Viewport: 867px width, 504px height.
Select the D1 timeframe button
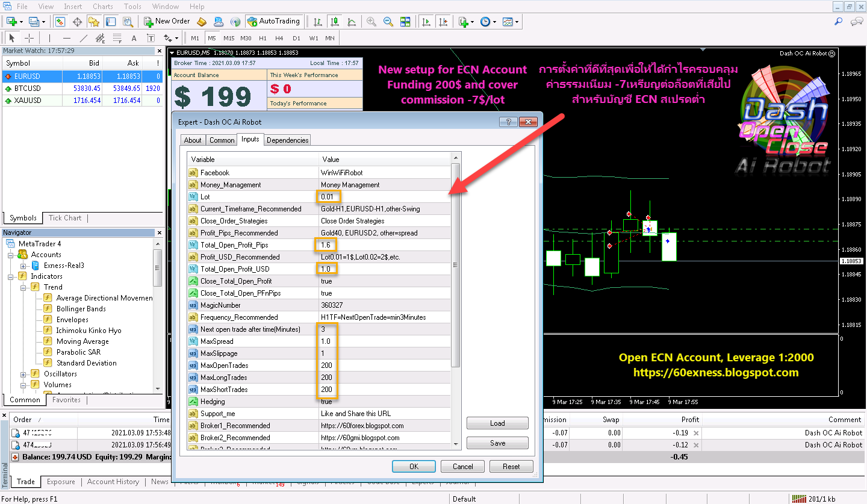[296, 39]
